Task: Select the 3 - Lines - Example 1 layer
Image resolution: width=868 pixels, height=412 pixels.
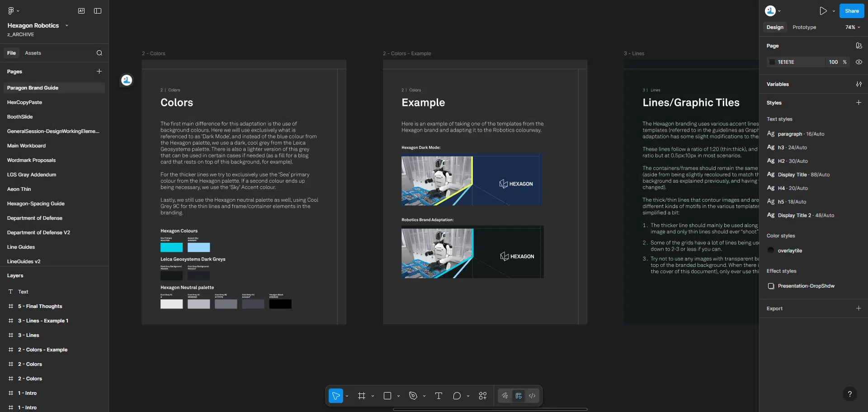Action: pyautogui.click(x=43, y=321)
